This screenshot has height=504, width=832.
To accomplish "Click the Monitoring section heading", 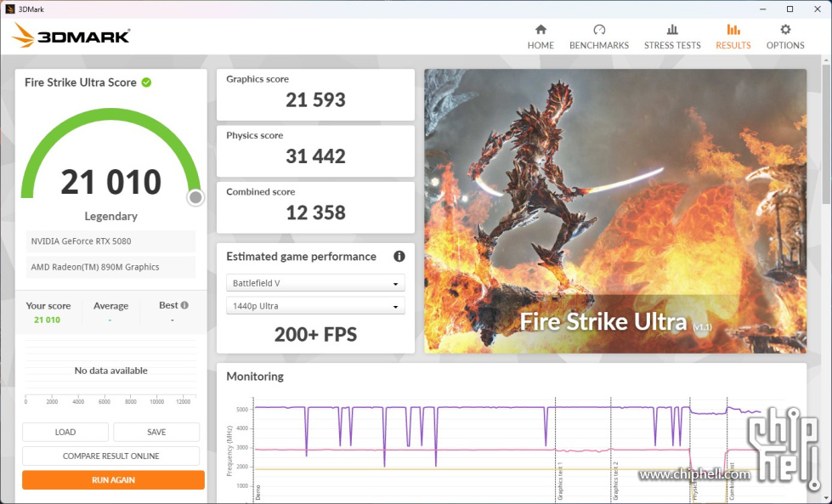I will [255, 377].
